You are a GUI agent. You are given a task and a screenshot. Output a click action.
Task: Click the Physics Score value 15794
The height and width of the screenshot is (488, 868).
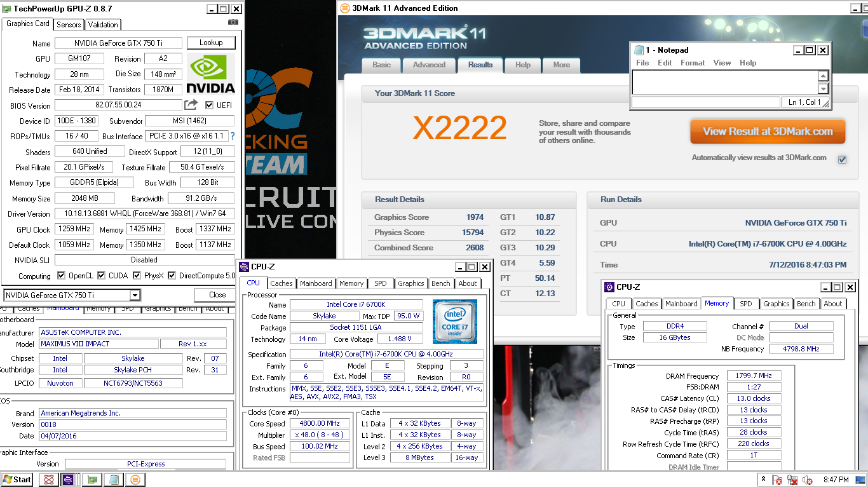point(472,233)
